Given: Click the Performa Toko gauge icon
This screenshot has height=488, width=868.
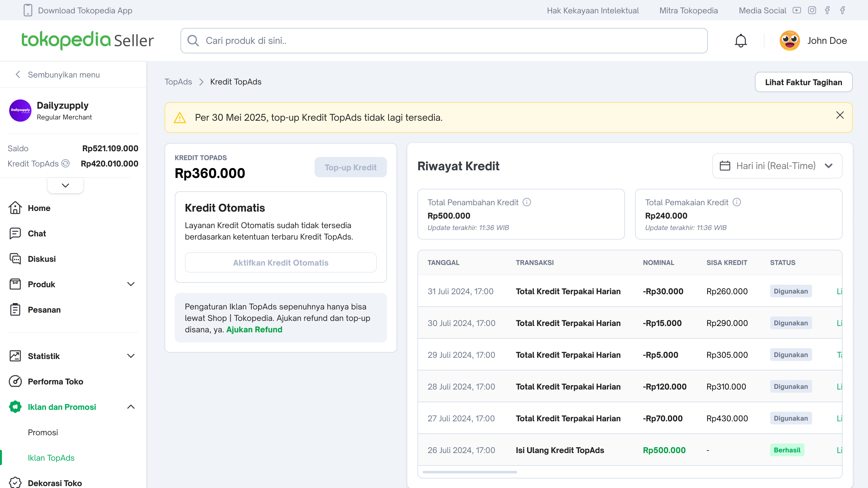Looking at the screenshot, I should tap(15, 382).
